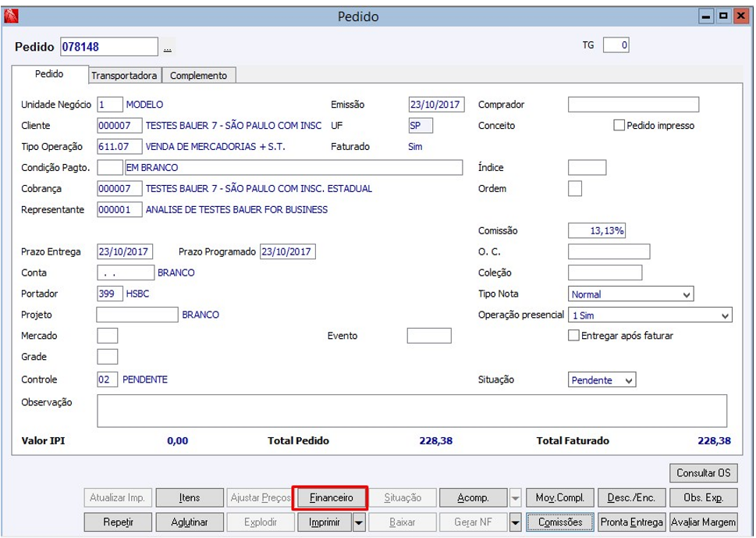Click the Prazo Entrega date field
This screenshot has width=756, height=538.
[x=125, y=251]
